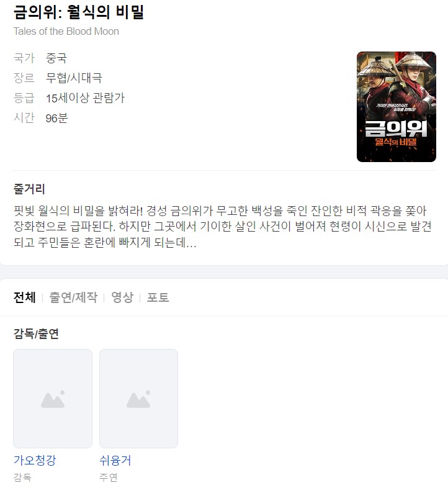The height and width of the screenshot is (498, 448).
Task: Open the 금의위 movie poster thumbnail
Action: 396,107
